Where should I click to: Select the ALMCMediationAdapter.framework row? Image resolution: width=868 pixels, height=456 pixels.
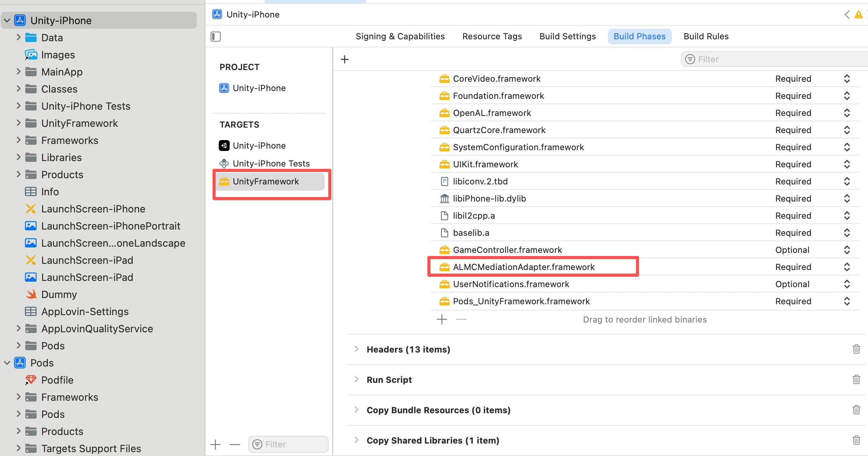645,267
